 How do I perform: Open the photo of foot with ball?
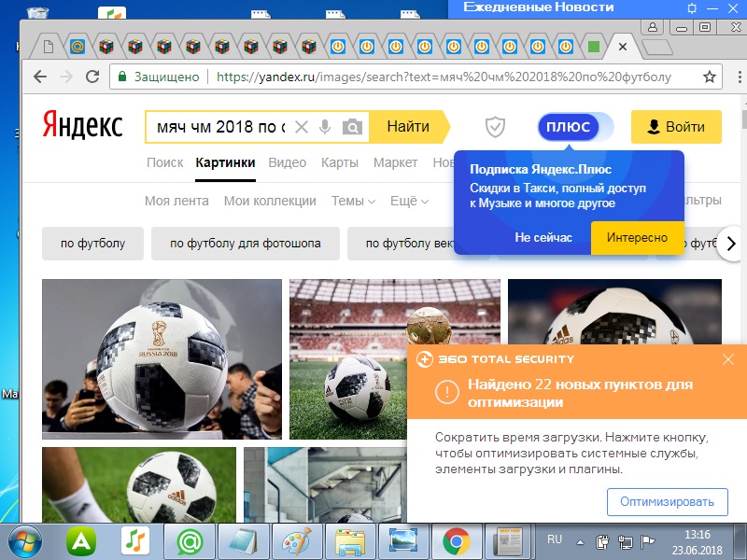pyautogui.click(x=139, y=484)
